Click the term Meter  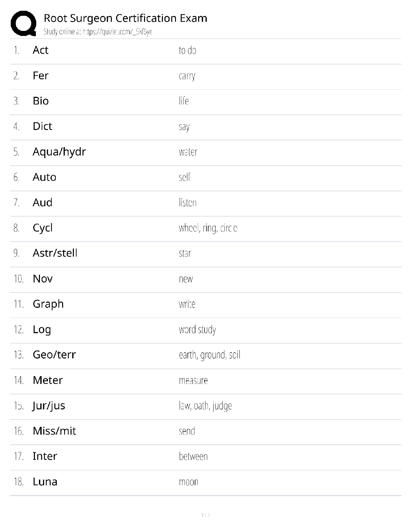(x=48, y=380)
